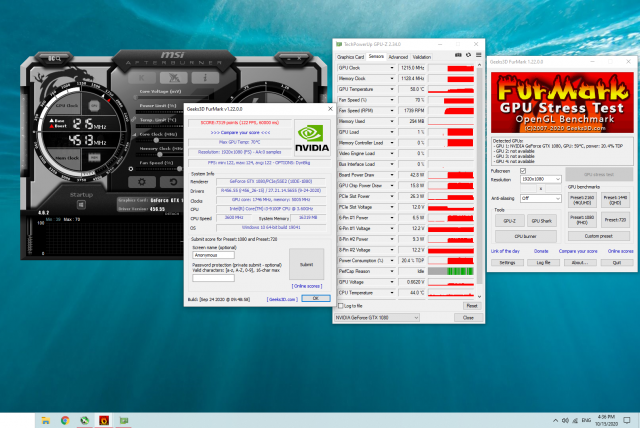Switch to the Graphics Card tab in GPU-Z
The height and width of the screenshot is (428, 640).
(x=350, y=57)
